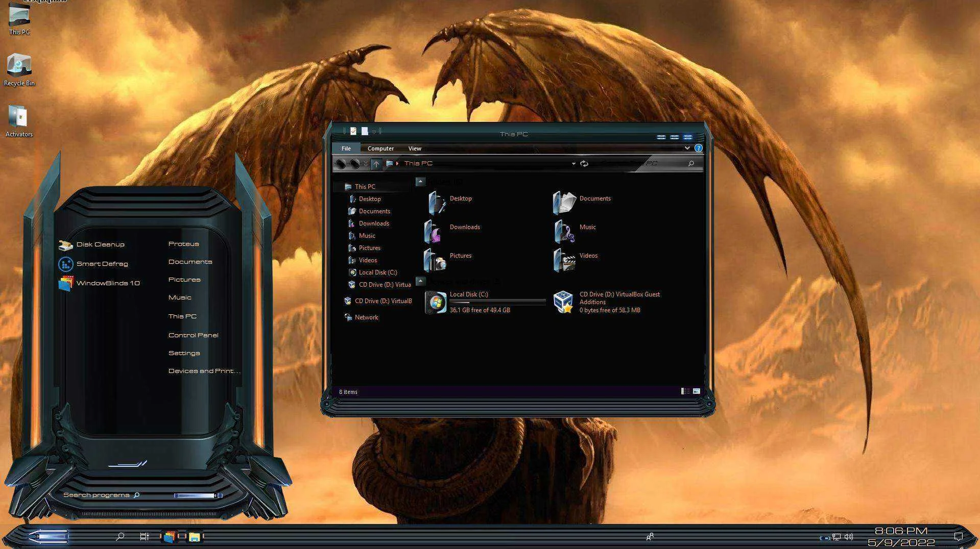Click the File Explorer taskbar icon

[x=194, y=536]
